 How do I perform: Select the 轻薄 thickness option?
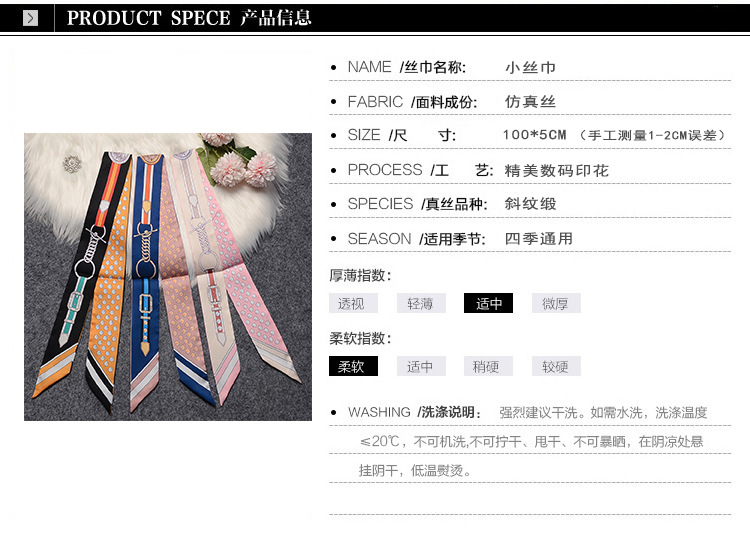421,303
